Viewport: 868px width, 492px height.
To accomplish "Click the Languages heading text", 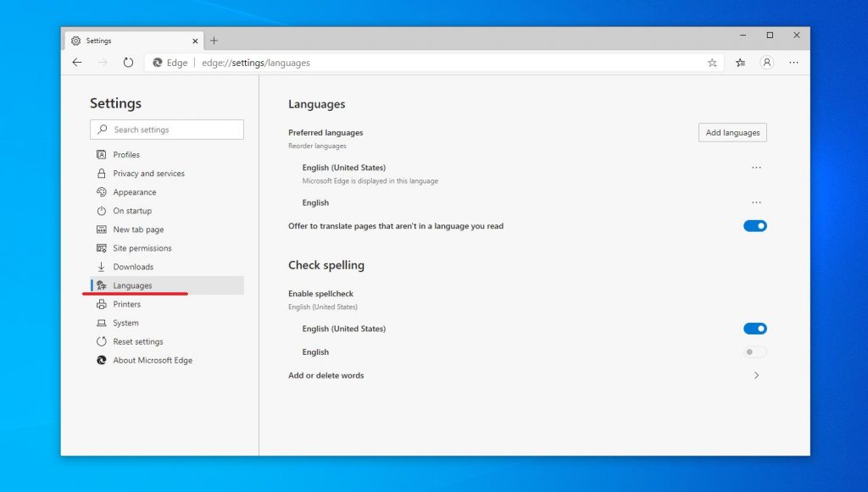I will point(317,104).
